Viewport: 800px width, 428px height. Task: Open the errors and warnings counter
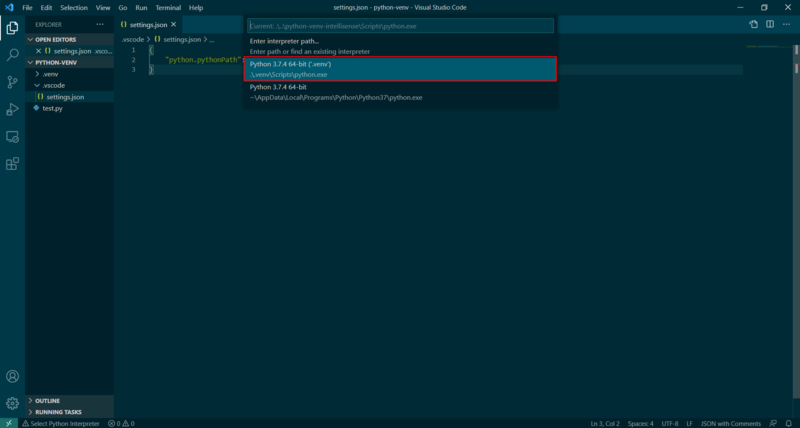tap(121, 423)
